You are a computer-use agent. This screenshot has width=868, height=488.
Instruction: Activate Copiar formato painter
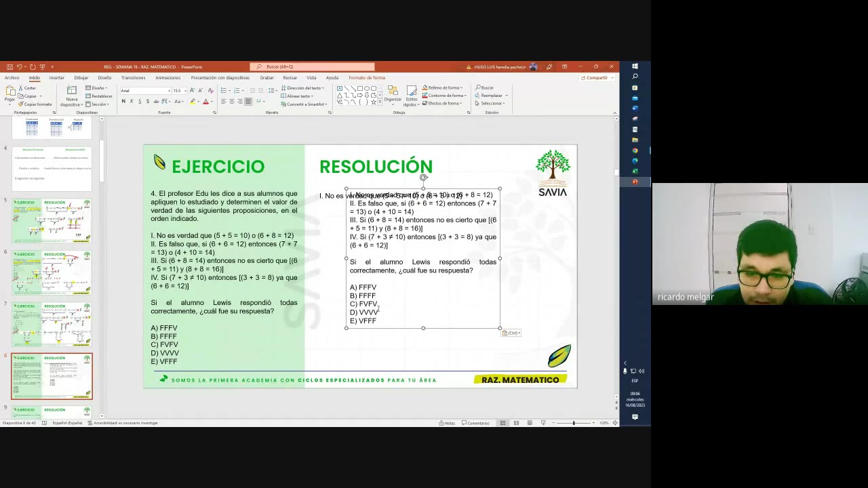pos(35,104)
